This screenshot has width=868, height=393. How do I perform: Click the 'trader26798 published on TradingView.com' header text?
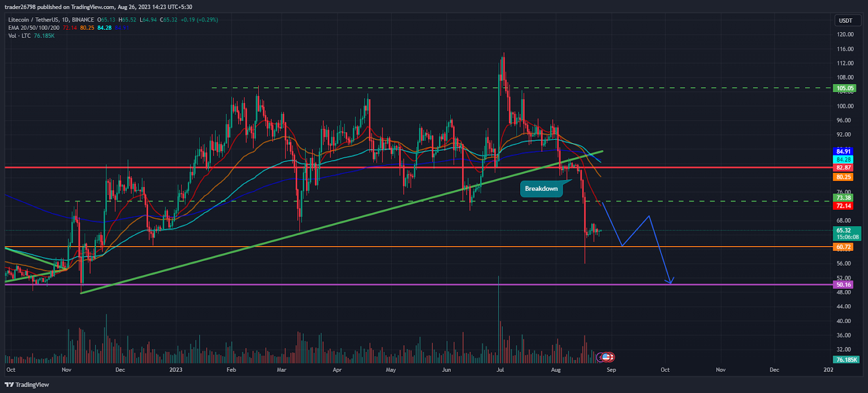pyautogui.click(x=60, y=7)
